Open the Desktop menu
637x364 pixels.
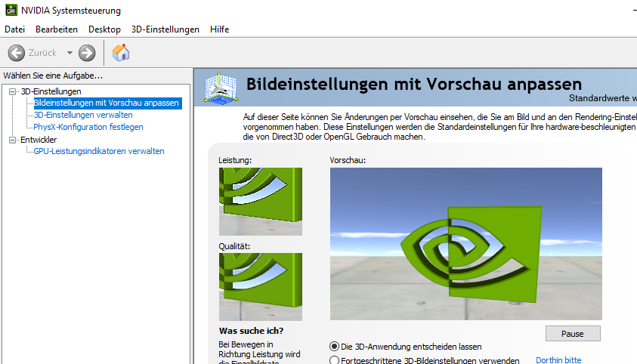(x=104, y=29)
